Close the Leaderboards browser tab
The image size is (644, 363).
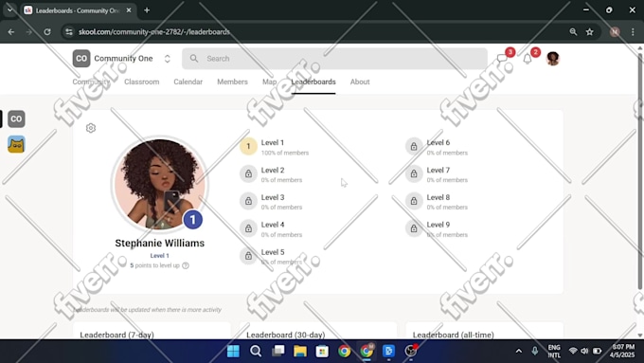click(x=129, y=10)
